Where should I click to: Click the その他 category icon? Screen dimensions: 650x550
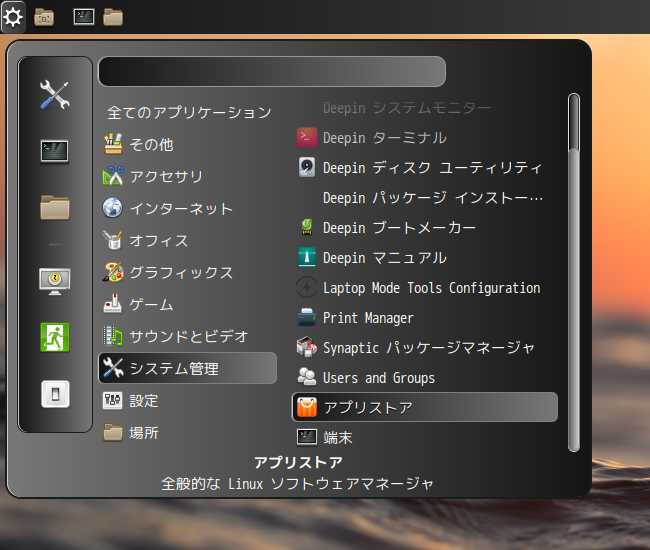coord(113,144)
